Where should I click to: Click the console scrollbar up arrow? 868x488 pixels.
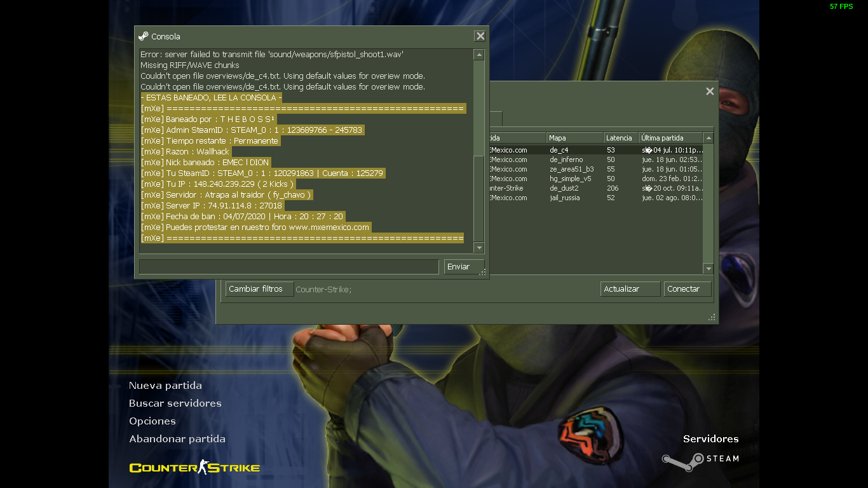click(479, 55)
